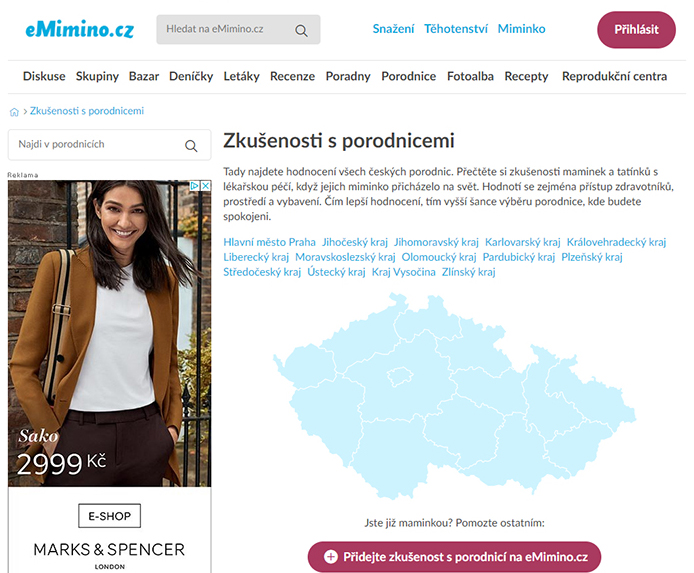Image resolution: width=694 pixels, height=573 pixels.
Task: Open the Porodnice navigation item
Action: [x=409, y=76]
